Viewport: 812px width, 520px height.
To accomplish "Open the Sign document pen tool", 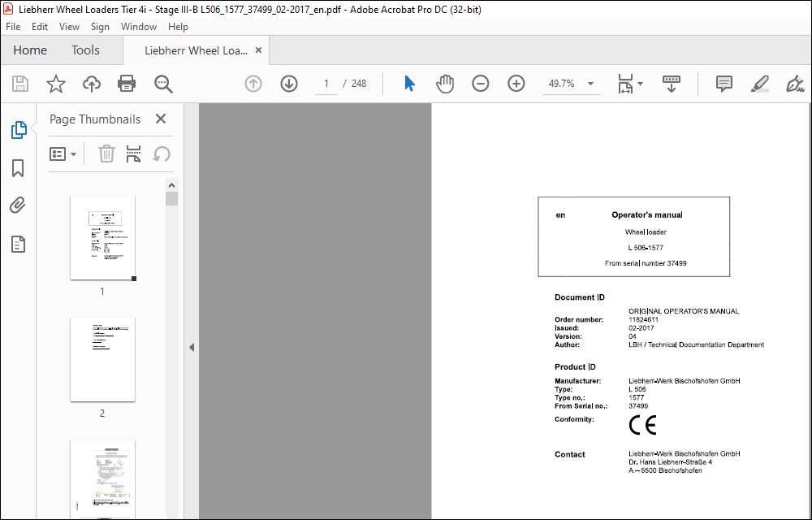I will click(x=794, y=84).
